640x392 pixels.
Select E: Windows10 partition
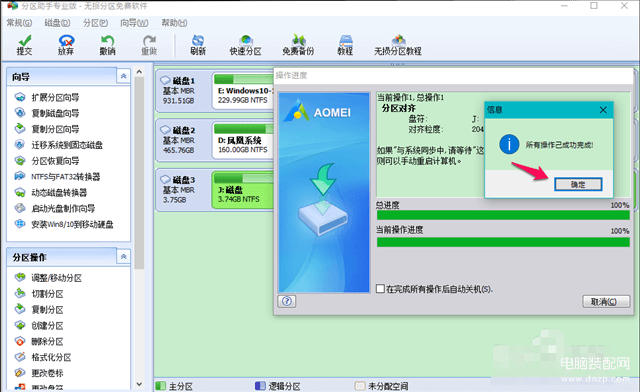(243, 91)
